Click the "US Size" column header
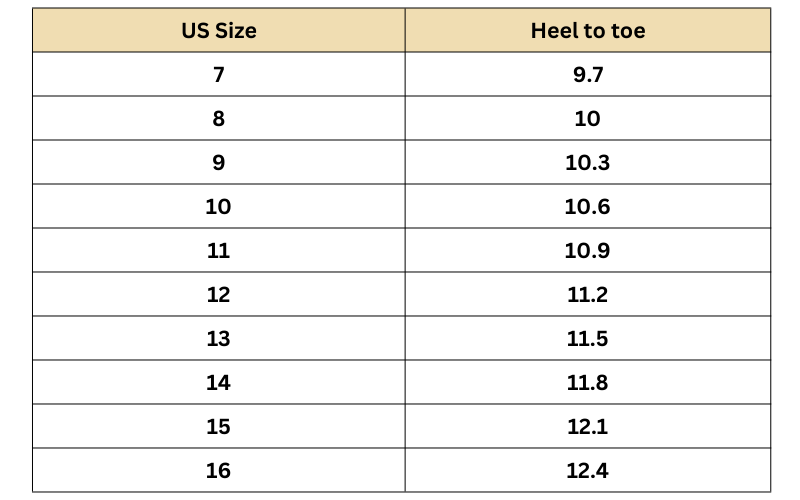The width and height of the screenshot is (800, 500). point(218,31)
